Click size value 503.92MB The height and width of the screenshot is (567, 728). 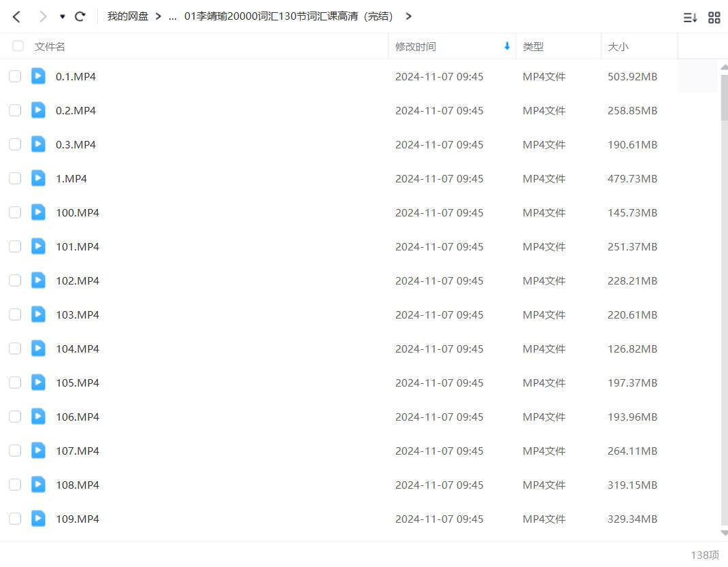(x=632, y=77)
